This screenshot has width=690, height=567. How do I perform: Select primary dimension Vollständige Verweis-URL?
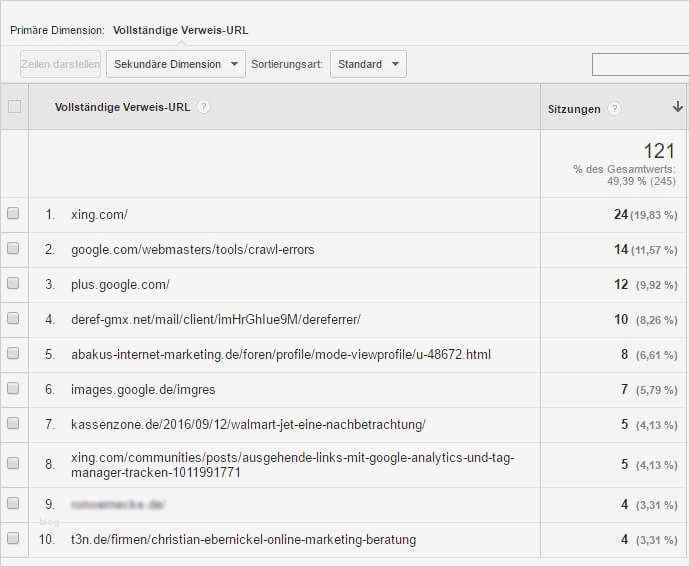click(180, 30)
